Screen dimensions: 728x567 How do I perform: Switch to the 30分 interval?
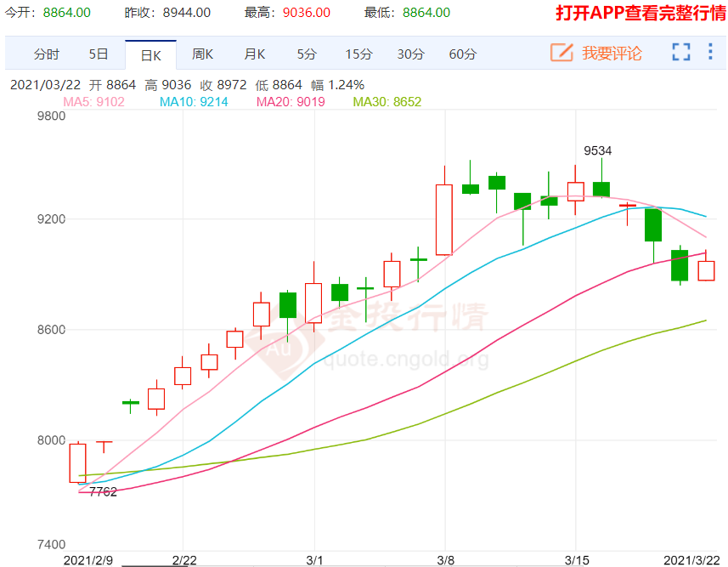coord(410,54)
